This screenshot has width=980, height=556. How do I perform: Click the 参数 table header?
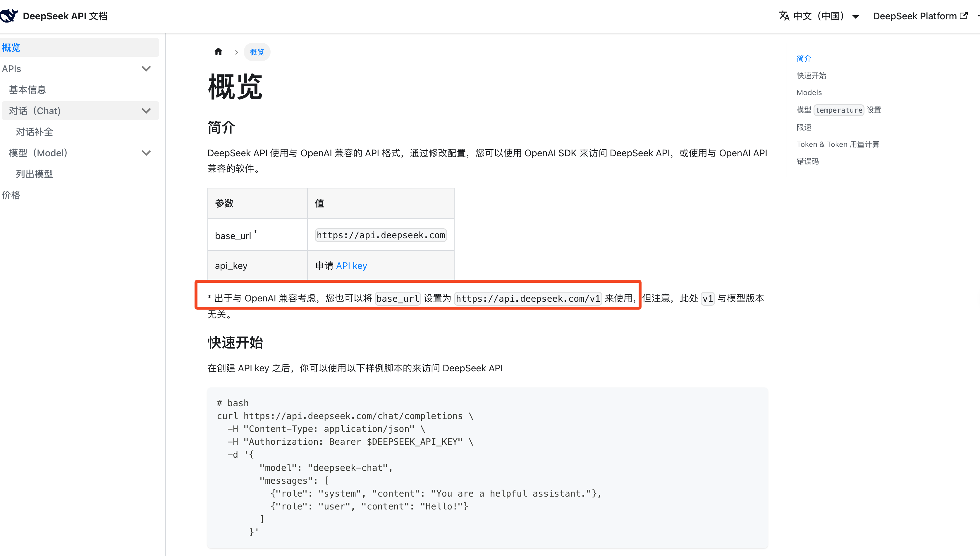click(257, 203)
